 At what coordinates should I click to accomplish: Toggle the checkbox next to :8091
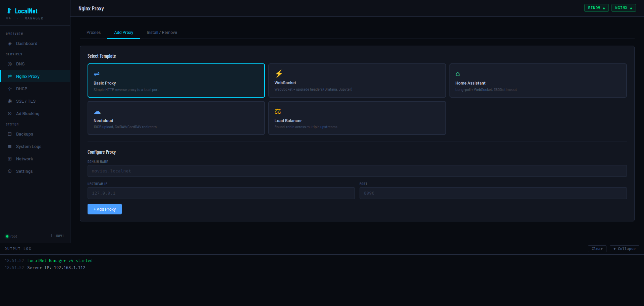click(50, 236)
